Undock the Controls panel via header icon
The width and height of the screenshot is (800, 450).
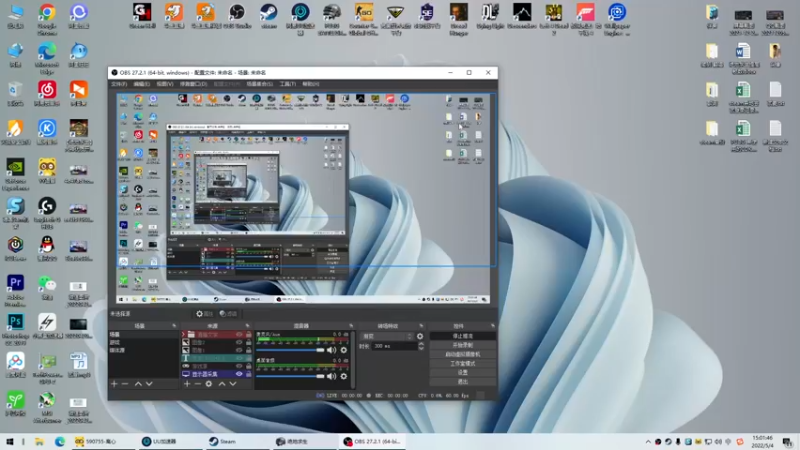492,326
